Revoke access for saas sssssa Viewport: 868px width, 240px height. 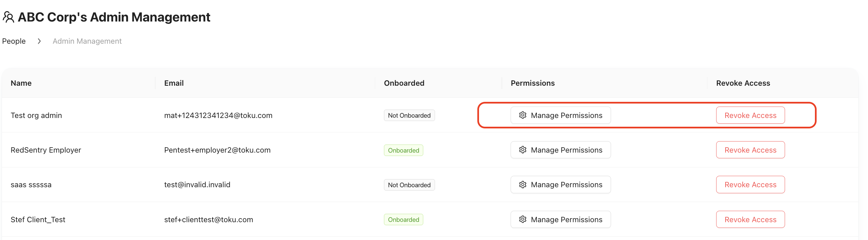point(750,185)
